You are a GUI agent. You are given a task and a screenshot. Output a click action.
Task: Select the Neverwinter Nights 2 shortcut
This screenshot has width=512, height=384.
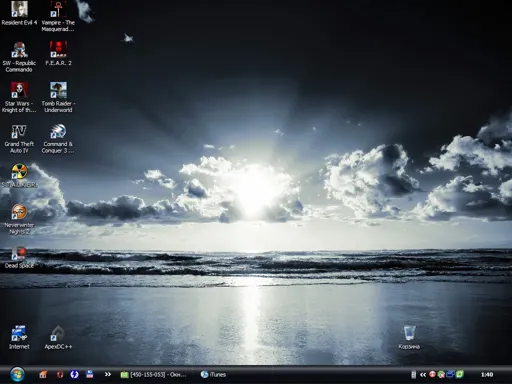pos(19,219)
